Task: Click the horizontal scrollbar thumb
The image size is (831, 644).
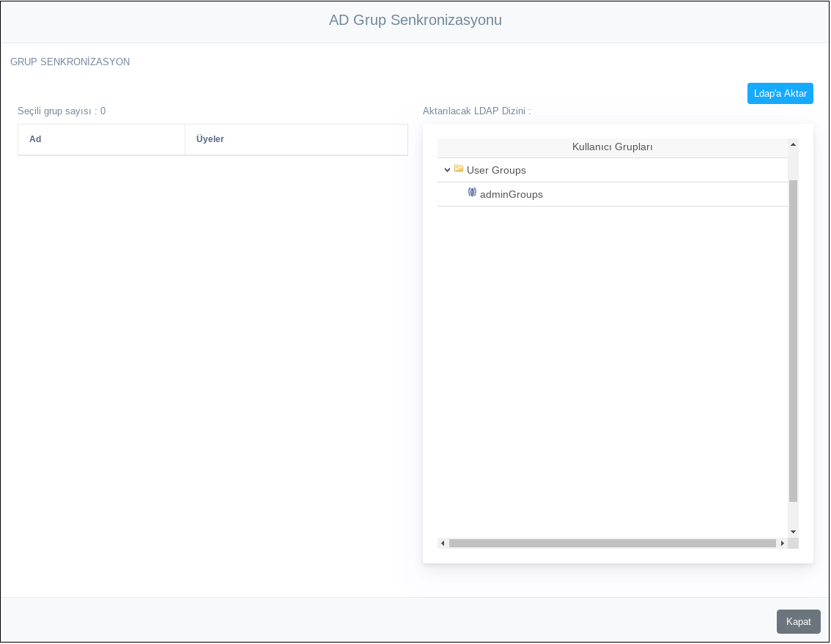Action: pyautogui.click(x=612, y=543)
